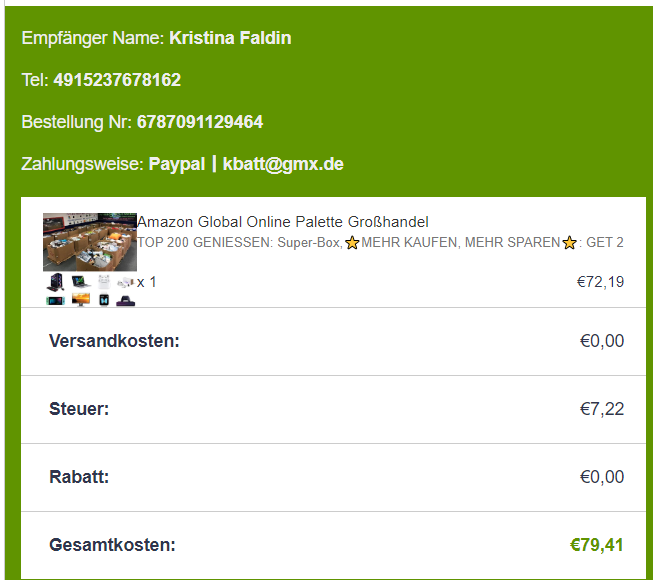The width and height of the screenshot is (653, 580).
Task: Click the Nintendo Switch console icon
Action: point(55,300)
